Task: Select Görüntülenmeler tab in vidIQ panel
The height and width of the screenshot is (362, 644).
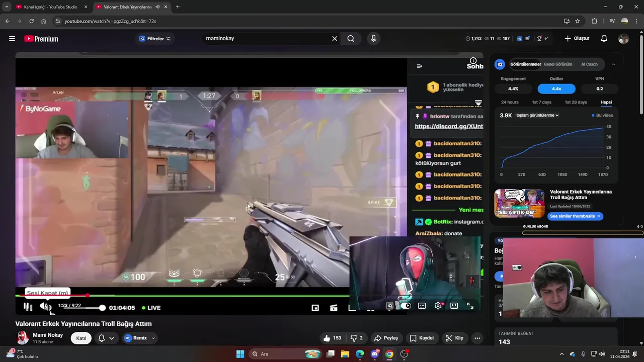Action: point(525,64)
